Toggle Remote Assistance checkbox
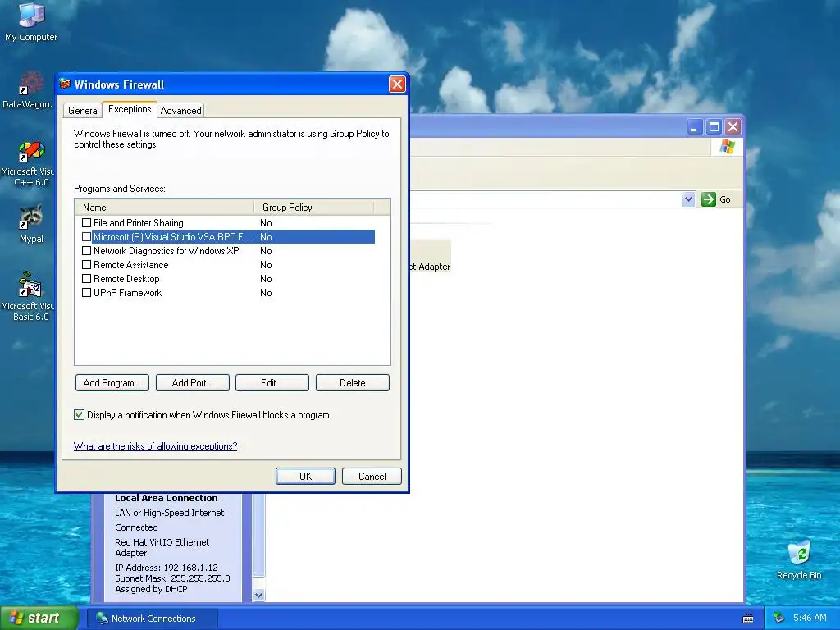This screenshot has height=630, width=840. click(86, 264)
